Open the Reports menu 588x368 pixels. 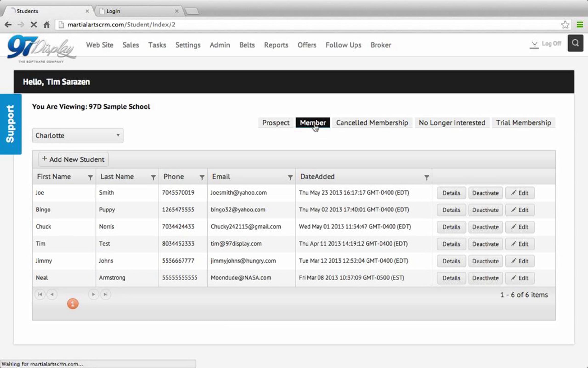pos(276,45)
